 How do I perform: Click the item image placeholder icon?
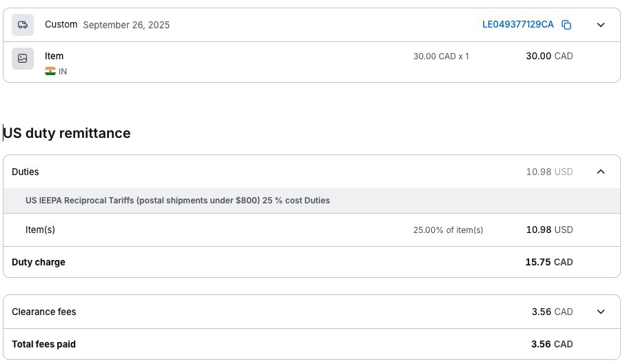(x=23, y=59)
